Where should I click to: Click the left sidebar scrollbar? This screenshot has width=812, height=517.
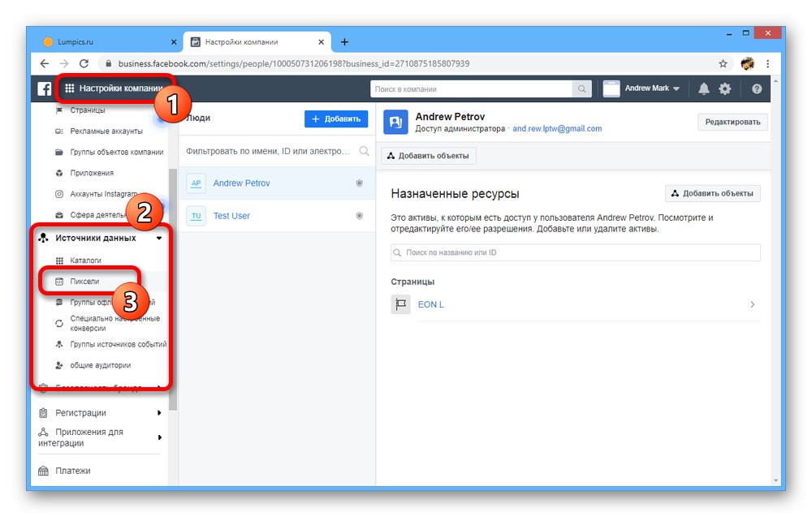tap(173, 290)
